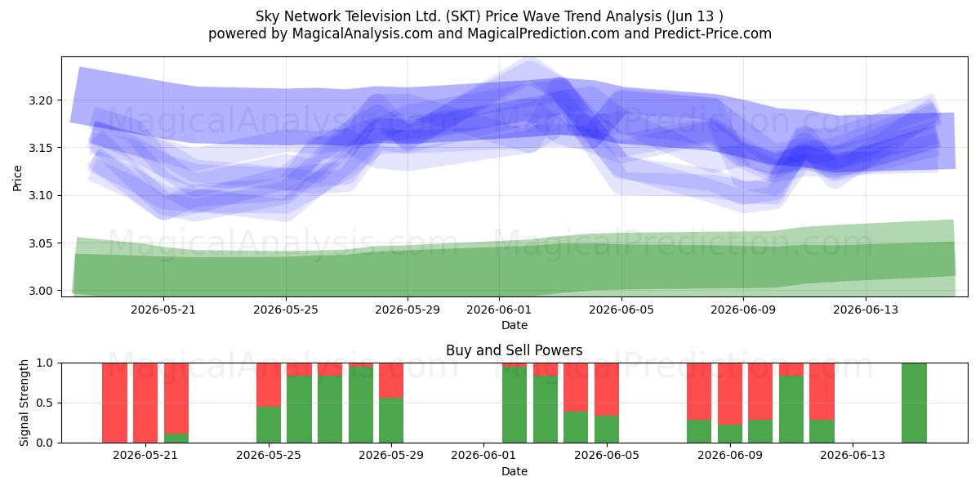Click the 2026-06-09 tick on the price chart
The image size is (980, 490).
(743, 310)
